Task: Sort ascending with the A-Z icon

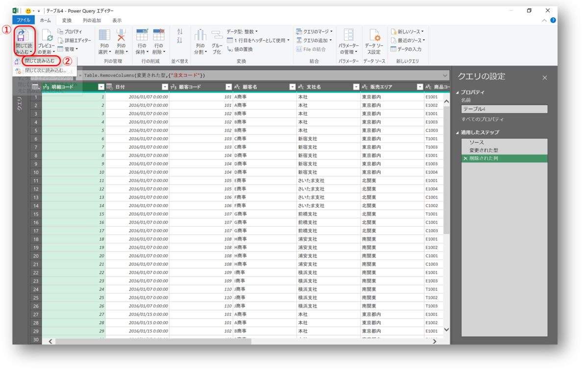Action: (x=179, y=31)
